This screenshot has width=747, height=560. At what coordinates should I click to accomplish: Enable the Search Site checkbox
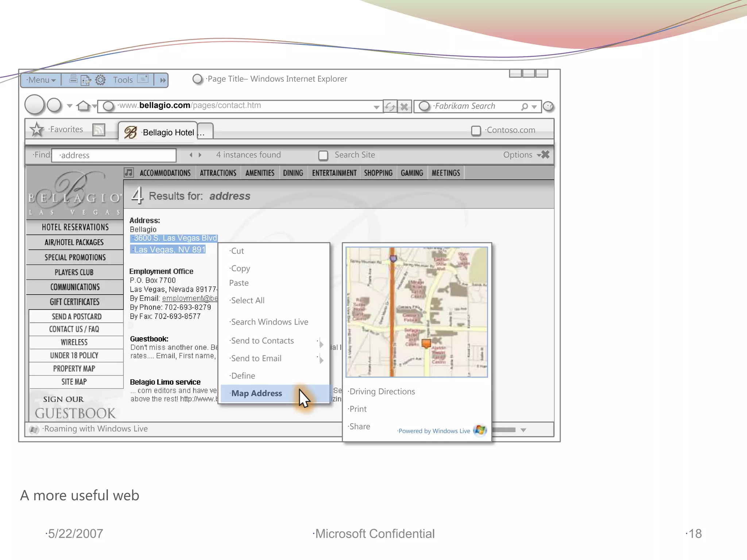tap(323, 156)
